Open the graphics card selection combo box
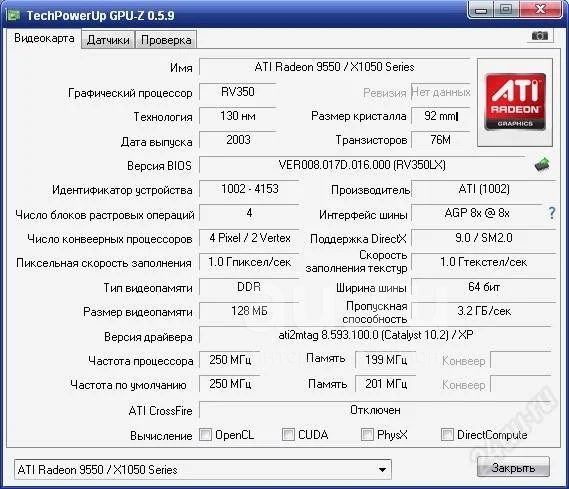This screenshot has height=489, width=569. coord(202,470)
